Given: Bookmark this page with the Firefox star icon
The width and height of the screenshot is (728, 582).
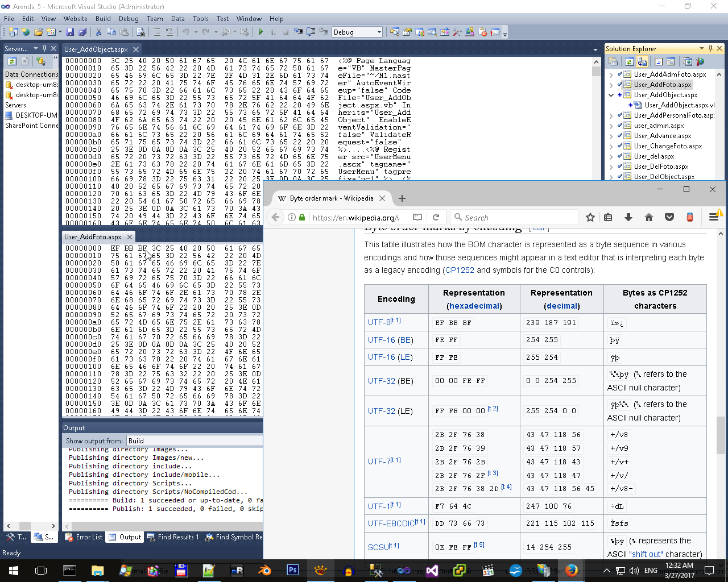Looking at the screenshot, I should [590, 217].
